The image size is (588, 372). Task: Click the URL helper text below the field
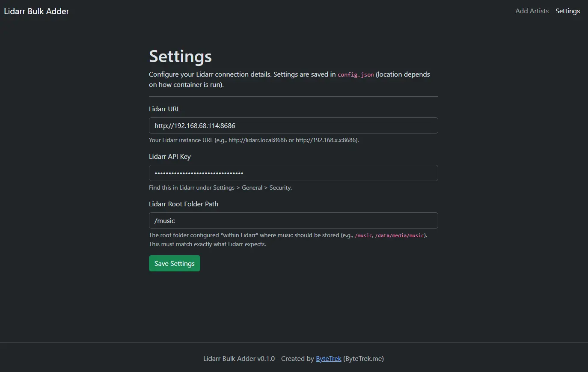pyautogui.click(x=253, y=140)
